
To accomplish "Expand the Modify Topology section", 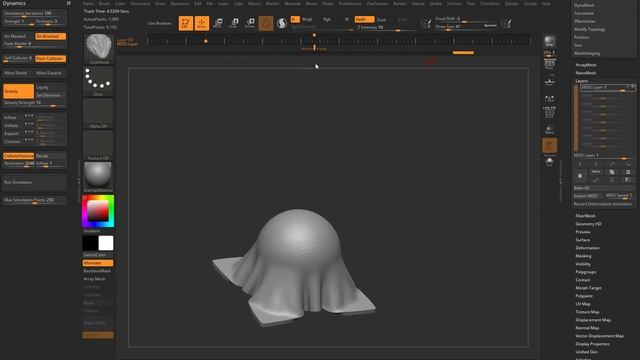I will coord(589,29).
